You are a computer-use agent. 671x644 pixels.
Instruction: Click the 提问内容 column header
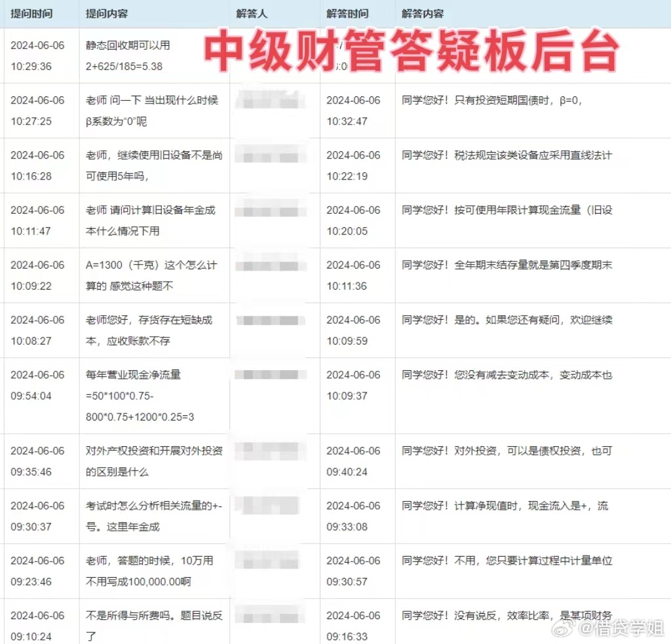(x=107, y=14)
